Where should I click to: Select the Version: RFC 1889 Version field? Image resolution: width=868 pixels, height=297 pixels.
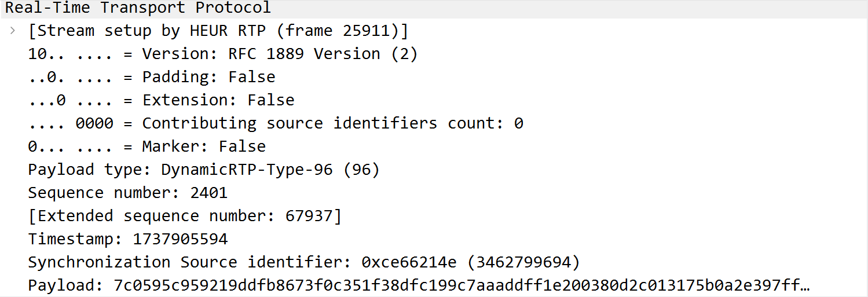(434, 53)
